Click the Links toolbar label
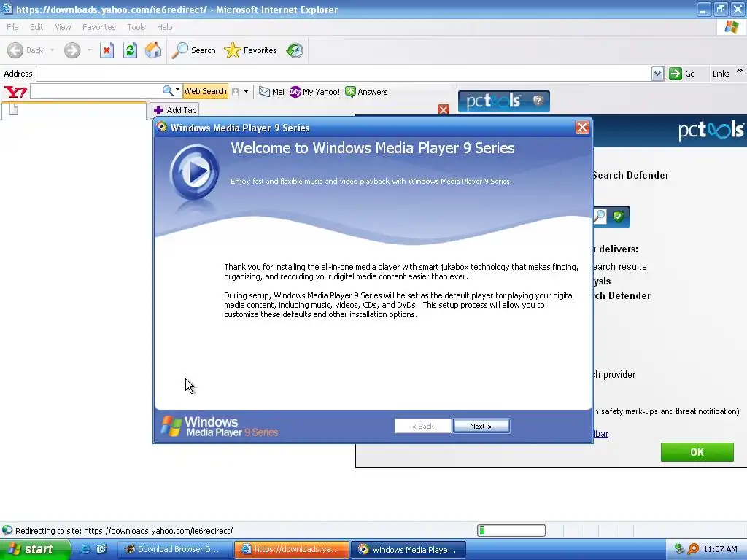 [x=721, y=74]
